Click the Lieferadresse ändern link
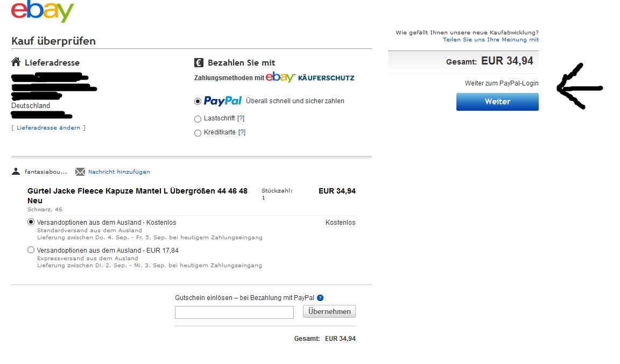This screenshot has height=364, width=620. [x=48, y=128]
